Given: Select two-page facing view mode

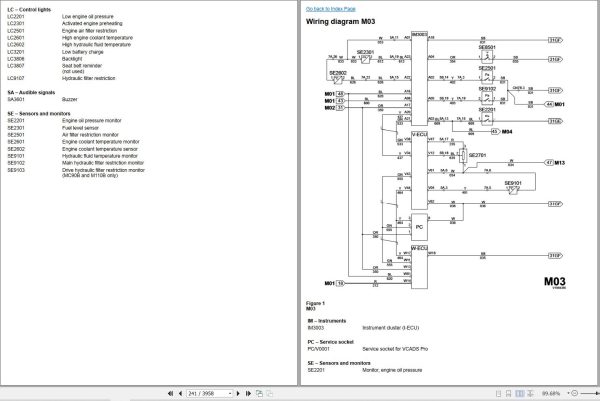Looking at the screenshot, I should pos(520,393).
